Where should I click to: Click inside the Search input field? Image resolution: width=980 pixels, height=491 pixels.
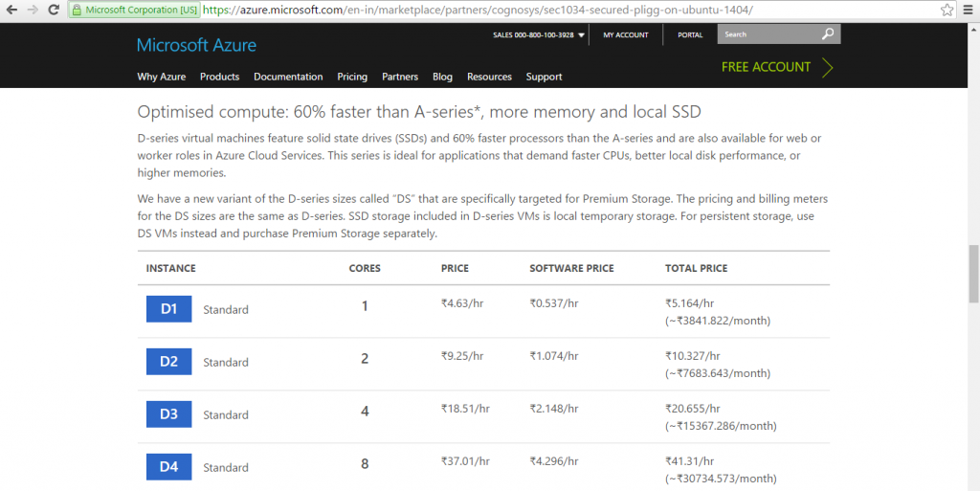tap(770, 34)
